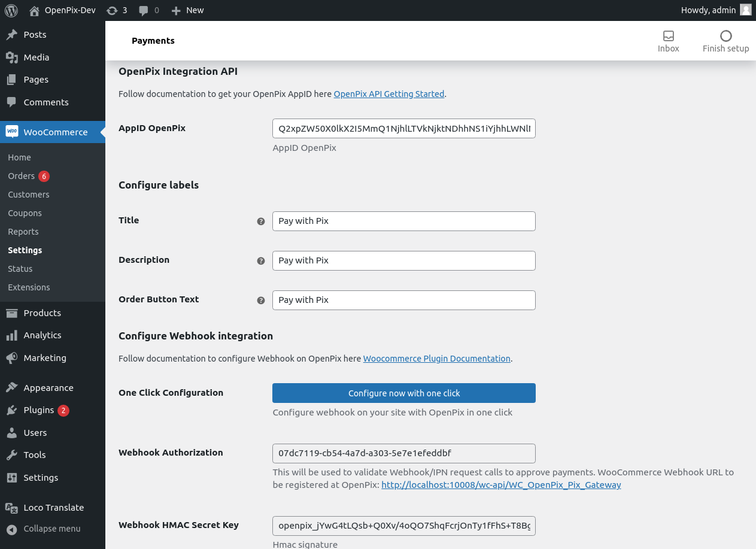This screenshot has width=756, height=549.
Task: Click the help icon beside Order Button Text
Action: pyautogui.click(x=261, y=301)
